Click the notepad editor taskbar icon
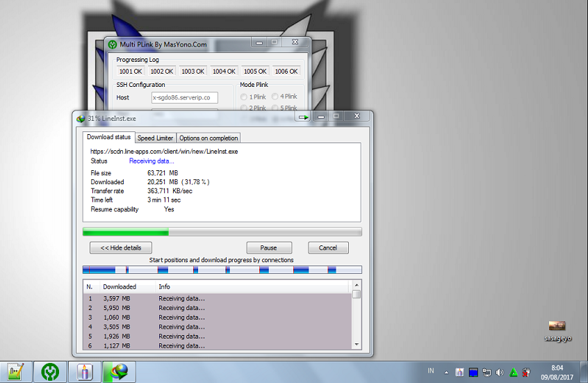 pyautogui.click(x=16, y=372)
